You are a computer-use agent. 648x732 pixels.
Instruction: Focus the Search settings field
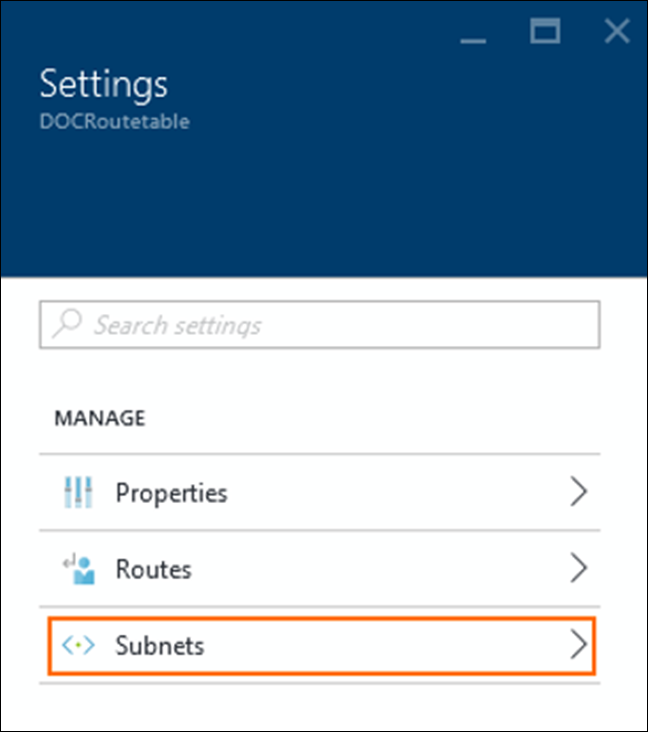320,324
